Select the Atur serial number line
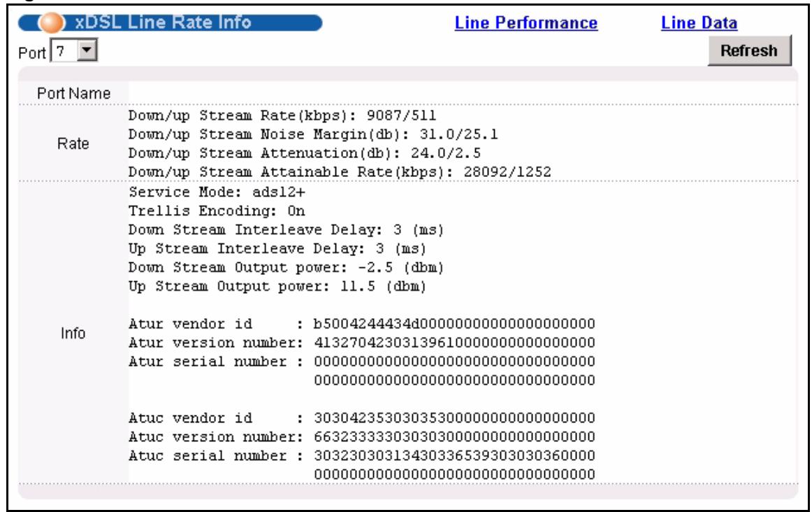Viewport: 812px width, 512px height. (x=362, y=362)
